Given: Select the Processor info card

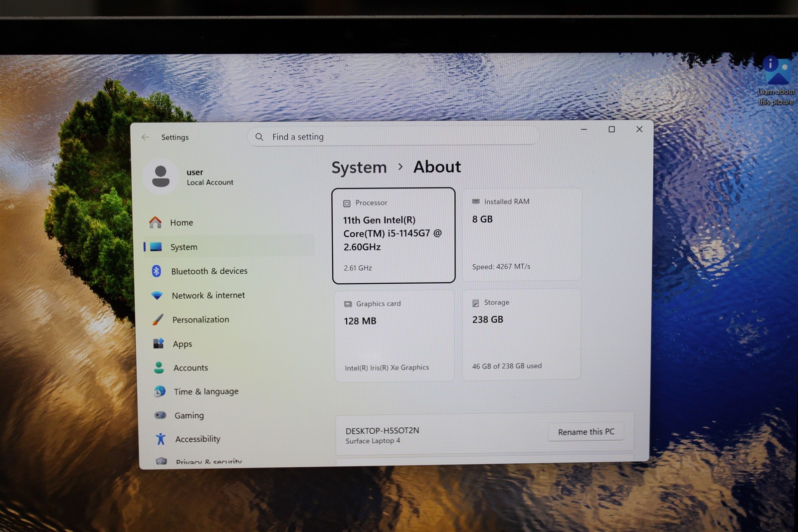Looking at the screenshot, I should (394, 235).
